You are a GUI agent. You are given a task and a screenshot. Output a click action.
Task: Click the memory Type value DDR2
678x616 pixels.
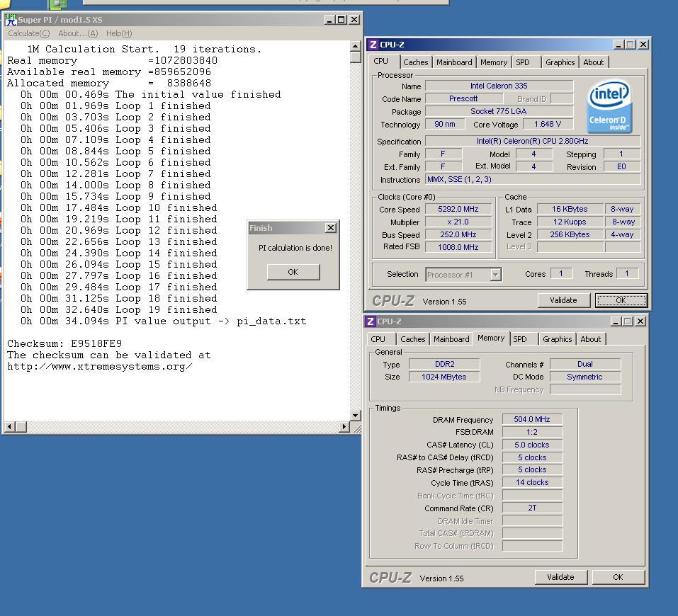[x=444, y=364]
